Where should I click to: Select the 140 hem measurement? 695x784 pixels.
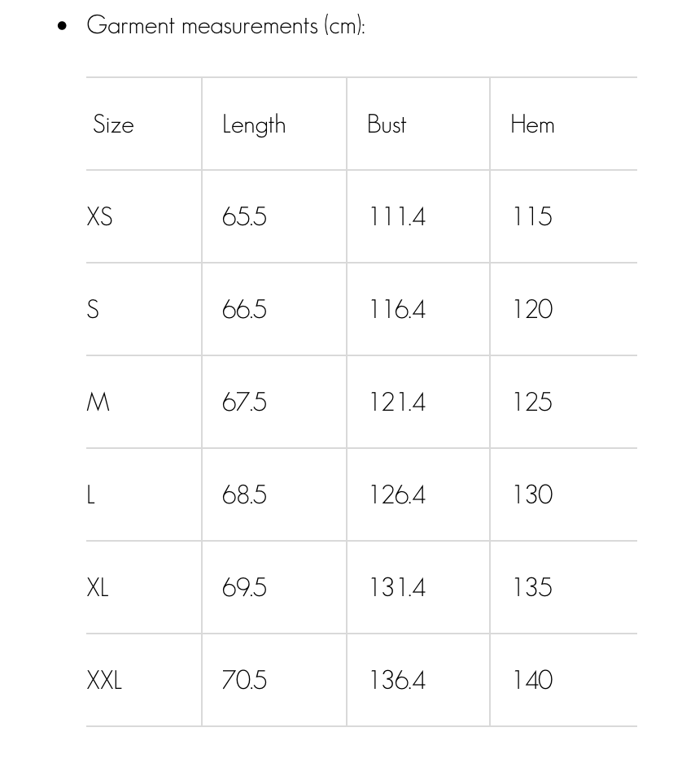coord(532,681)
